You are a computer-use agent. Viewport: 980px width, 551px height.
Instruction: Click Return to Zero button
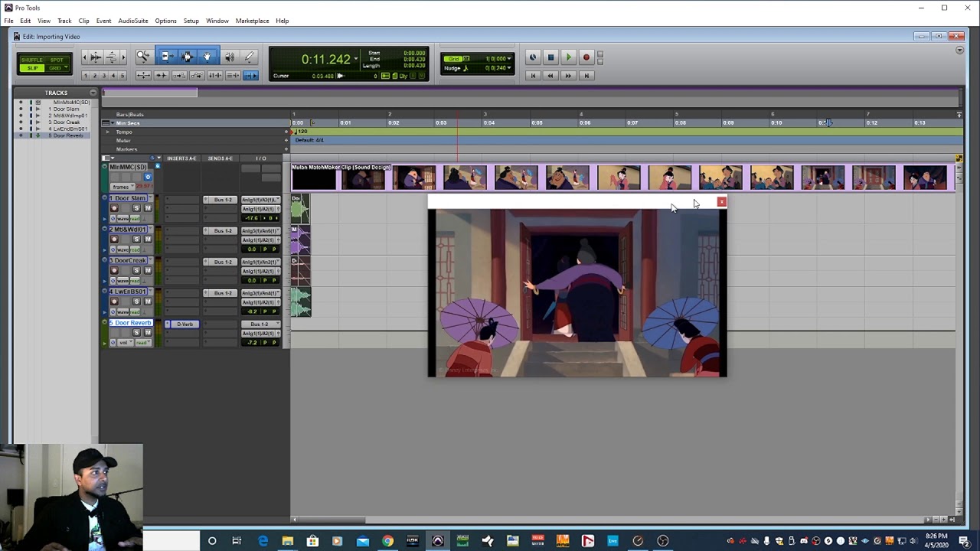click(533, 76)
